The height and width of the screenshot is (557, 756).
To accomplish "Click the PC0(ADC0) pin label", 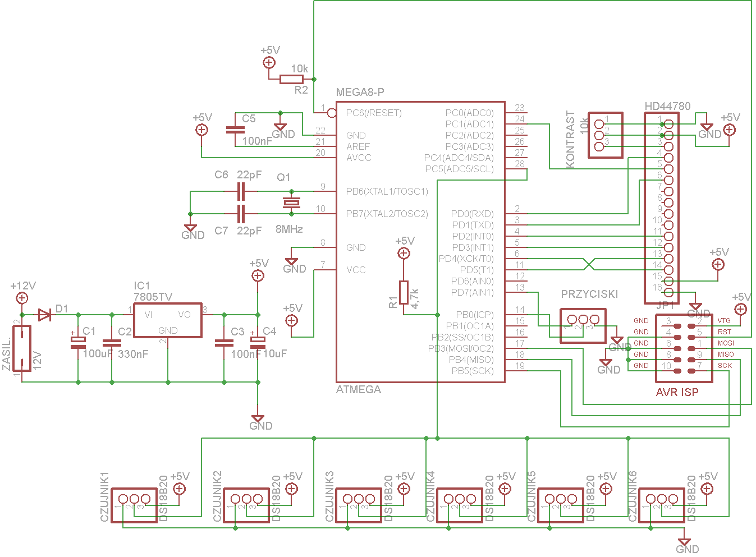I will point(470,113).
